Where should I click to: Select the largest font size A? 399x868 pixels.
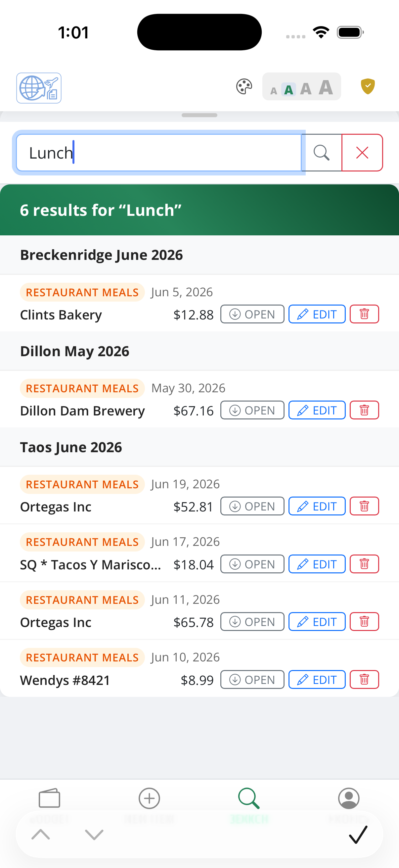click(326, 87)
